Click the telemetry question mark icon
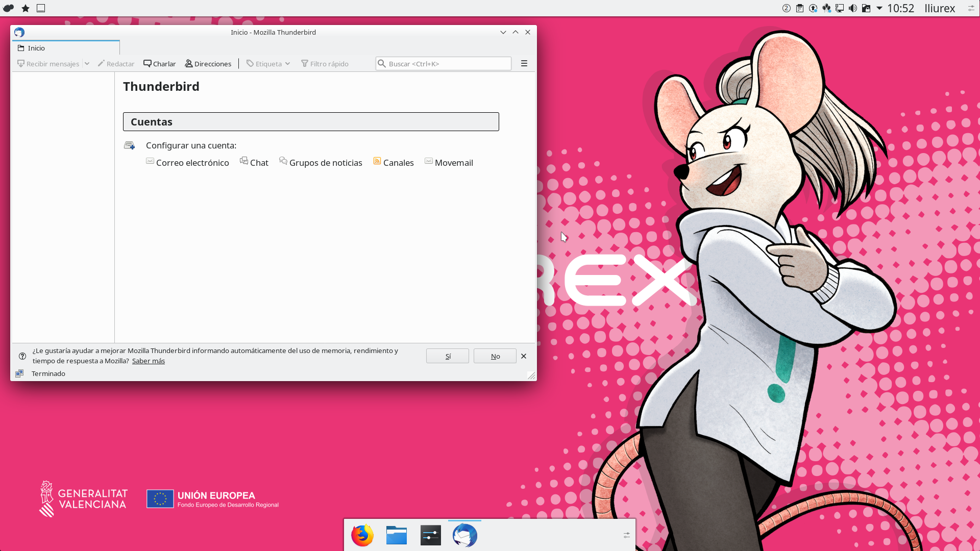 tap(22, 356)
